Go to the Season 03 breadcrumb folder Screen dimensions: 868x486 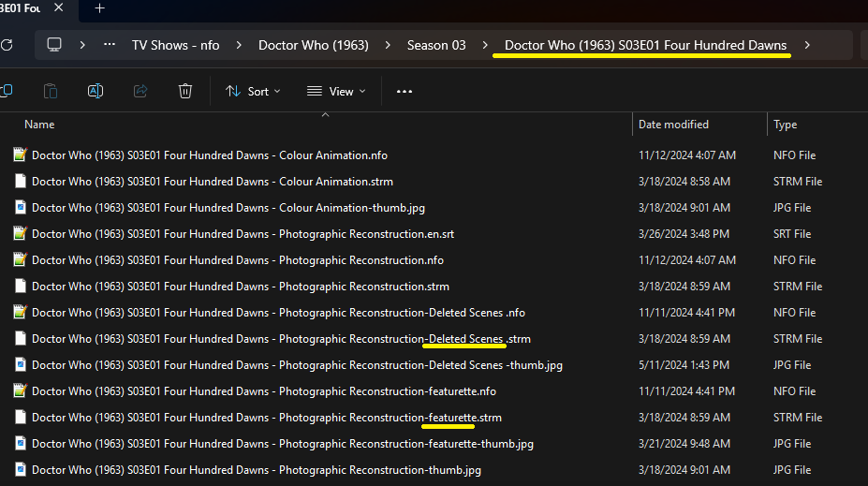point(435,45)
